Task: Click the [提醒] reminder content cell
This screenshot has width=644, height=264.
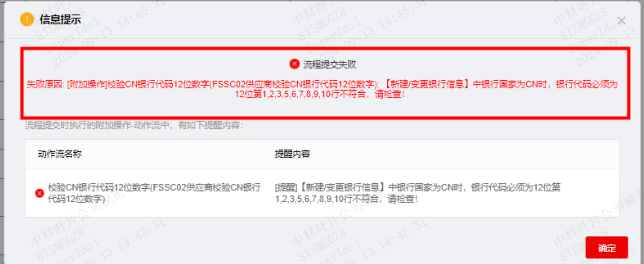Action: point(418,193)
